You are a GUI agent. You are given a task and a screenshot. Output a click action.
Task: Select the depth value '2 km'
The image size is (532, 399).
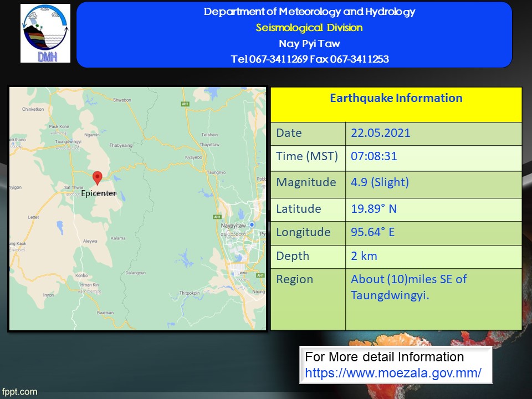(364, 256)
